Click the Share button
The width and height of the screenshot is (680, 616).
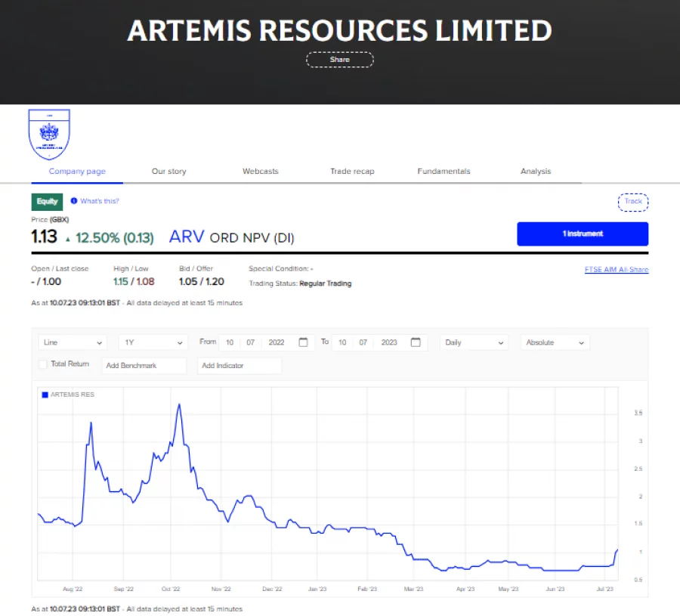[339, 60]
